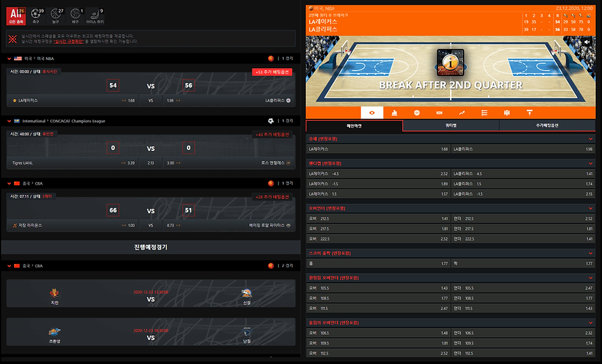Collapse the 오버언더 market section chevron
Viewport: 602px width, 364px height.
click(x=591, y=208)
